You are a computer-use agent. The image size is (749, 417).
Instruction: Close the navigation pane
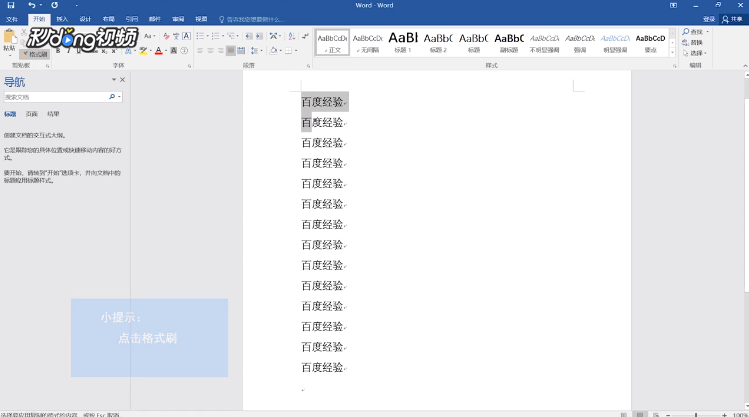[122, 80]
